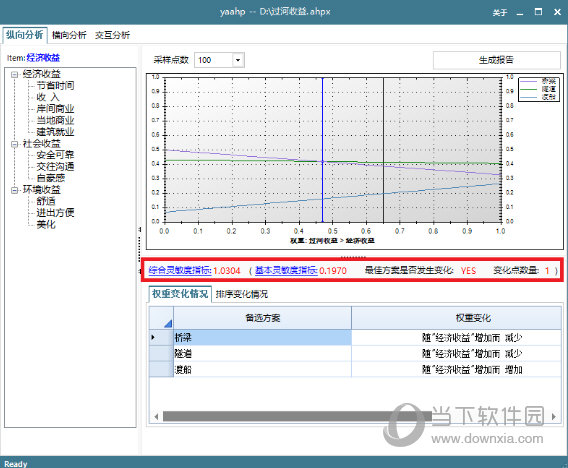Open the 排序变化情况 tab
The image size is (568, 468).
[x=242, y=294]
